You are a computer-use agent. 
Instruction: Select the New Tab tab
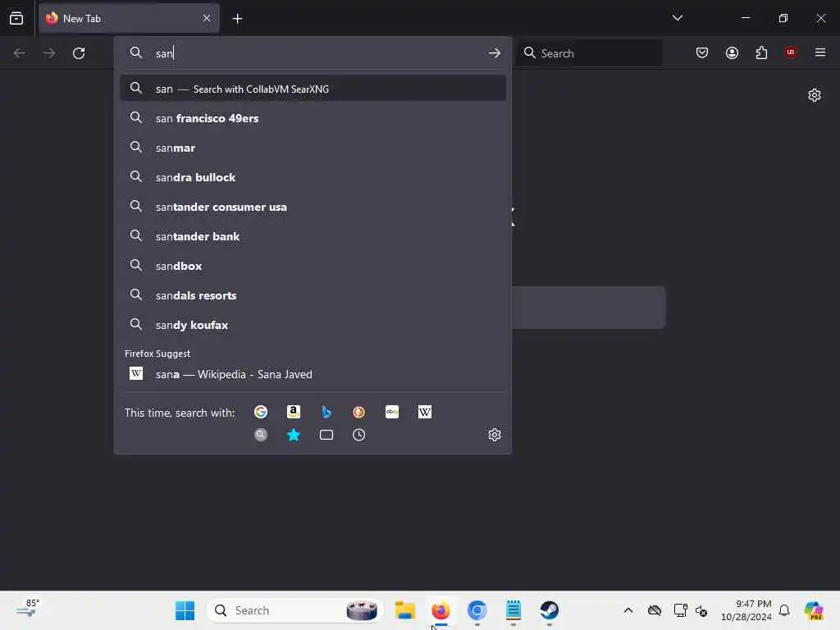[x=129, y=18]
